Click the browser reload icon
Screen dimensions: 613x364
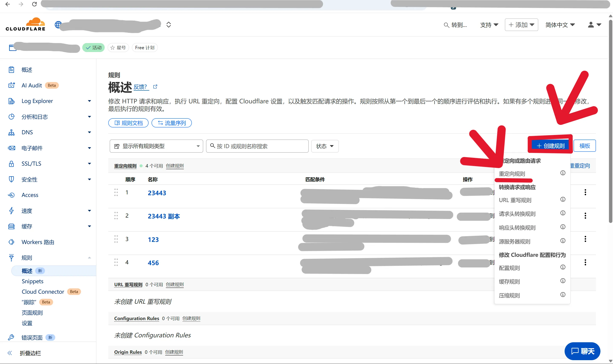34,4
